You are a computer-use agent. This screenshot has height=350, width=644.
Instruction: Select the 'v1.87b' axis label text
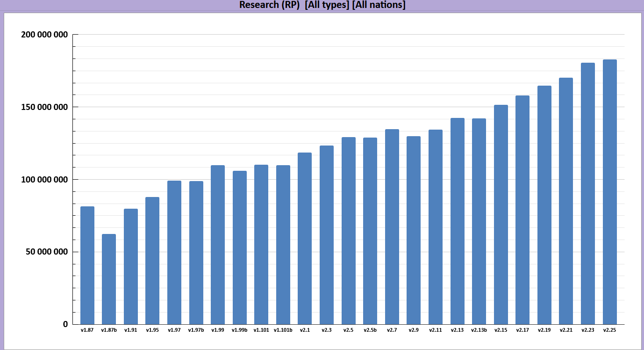[x=109, y=330]
